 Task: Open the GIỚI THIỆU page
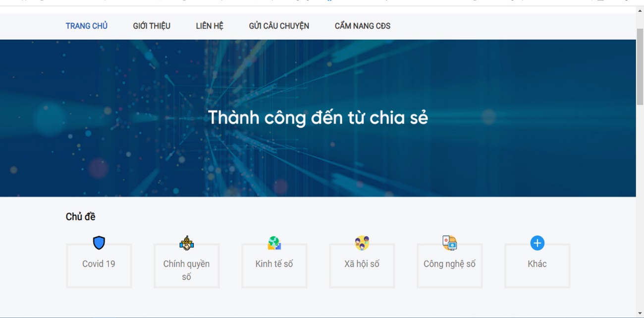(152, 26)
